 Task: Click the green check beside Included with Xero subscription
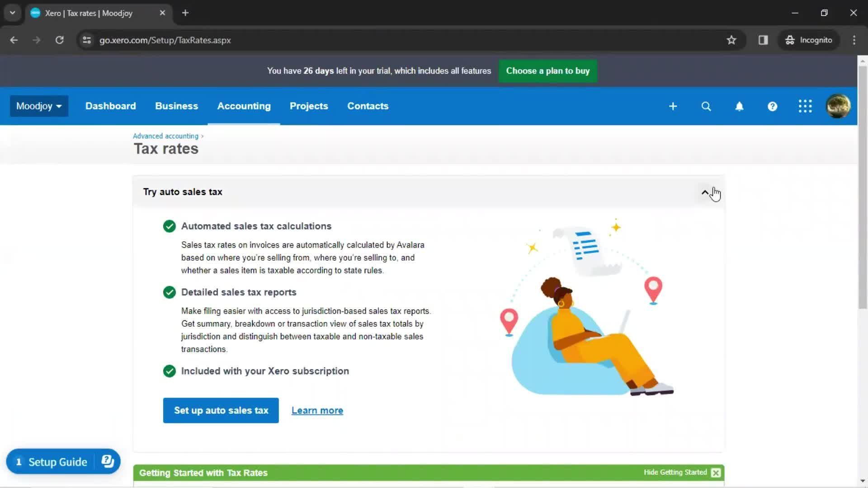pos(170,371)
